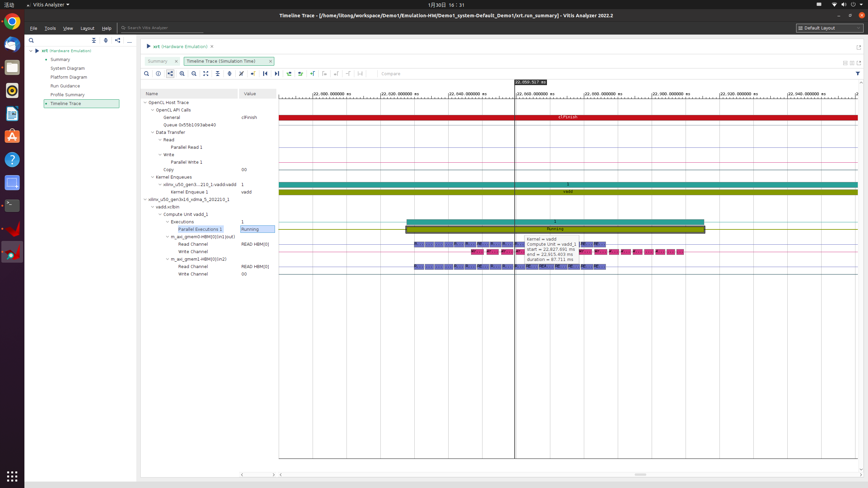
Task: Open the settings info circle icon in trace toolbar
Action: pyautogui.click(x=158, y=74)
